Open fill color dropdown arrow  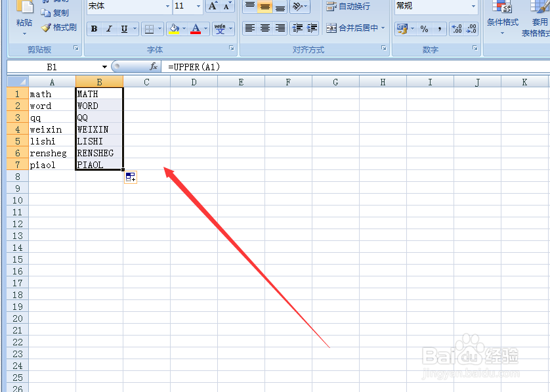pos(184,29)
